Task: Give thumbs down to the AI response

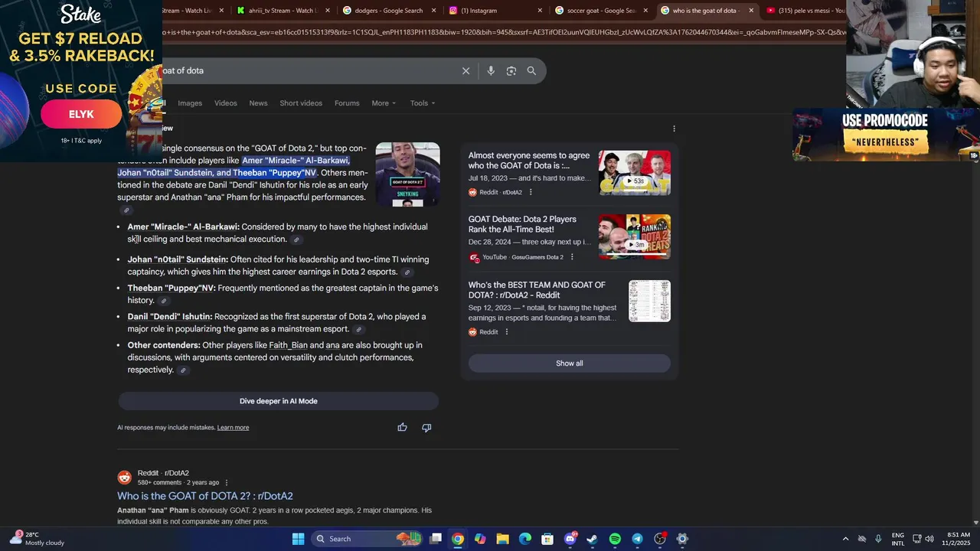Action: coord(426,427)
